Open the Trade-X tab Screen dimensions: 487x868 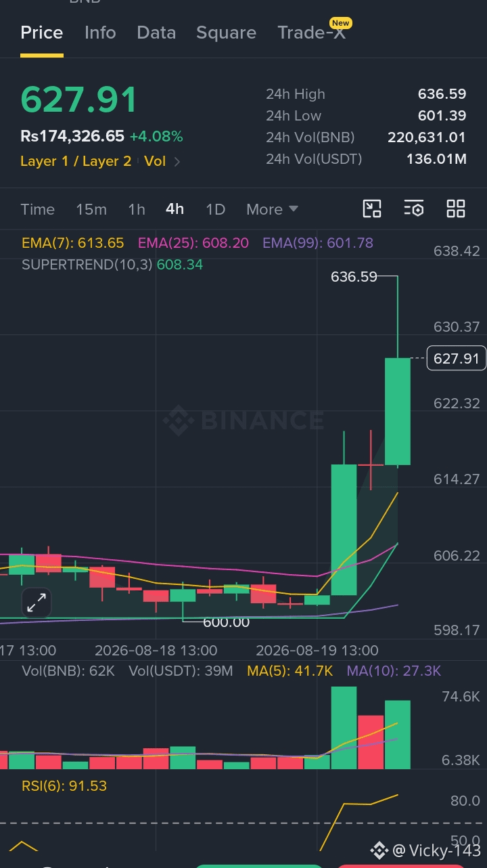(x=312, y=32)
